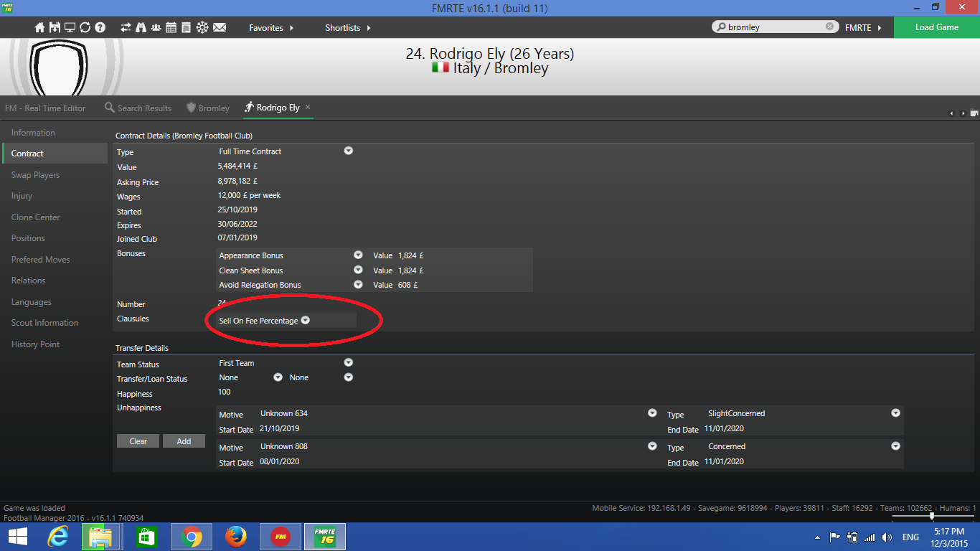Screen dimensions: 980x551
Task: Expand the Appearance Bonus dropdown
Action: pos(358,255)
